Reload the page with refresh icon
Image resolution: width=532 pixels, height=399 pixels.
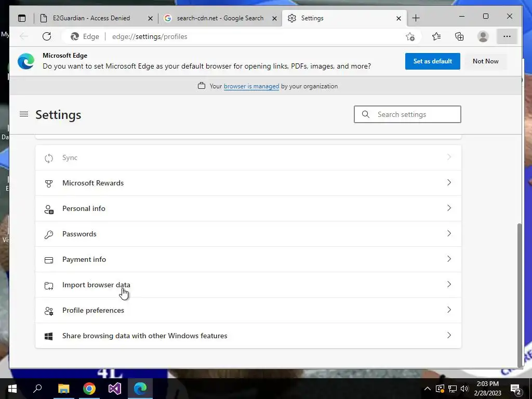point(47,36)
